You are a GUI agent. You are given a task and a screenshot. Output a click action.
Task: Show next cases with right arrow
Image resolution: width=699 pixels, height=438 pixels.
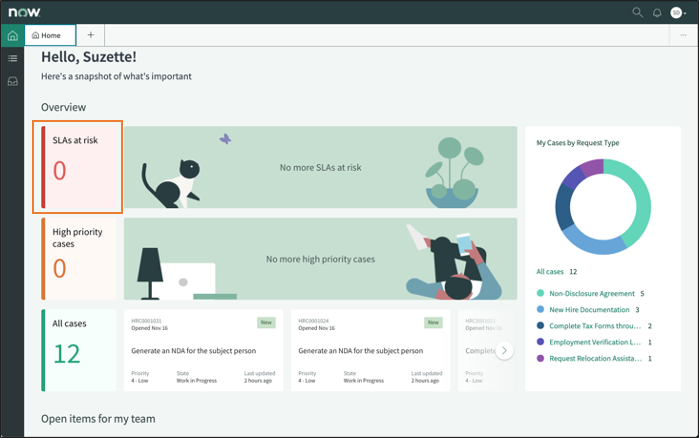[504, 351]
